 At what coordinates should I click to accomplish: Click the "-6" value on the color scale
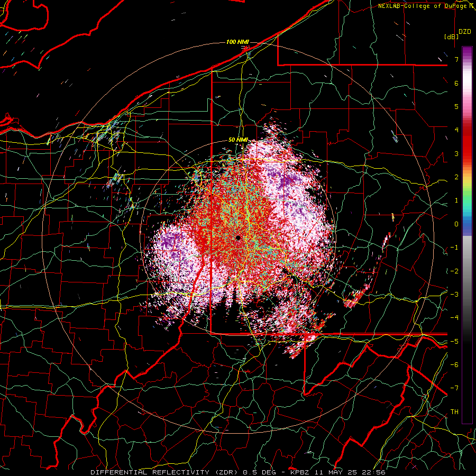click(x=454, y=364)
